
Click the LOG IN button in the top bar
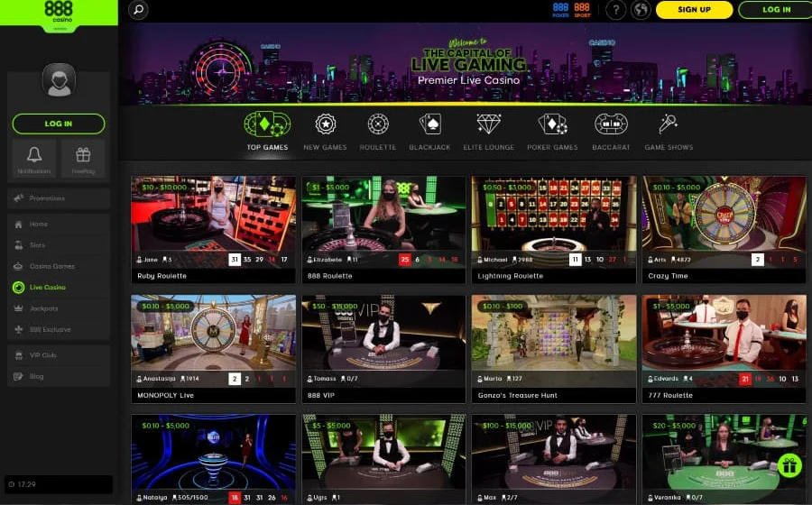[776, 10]
